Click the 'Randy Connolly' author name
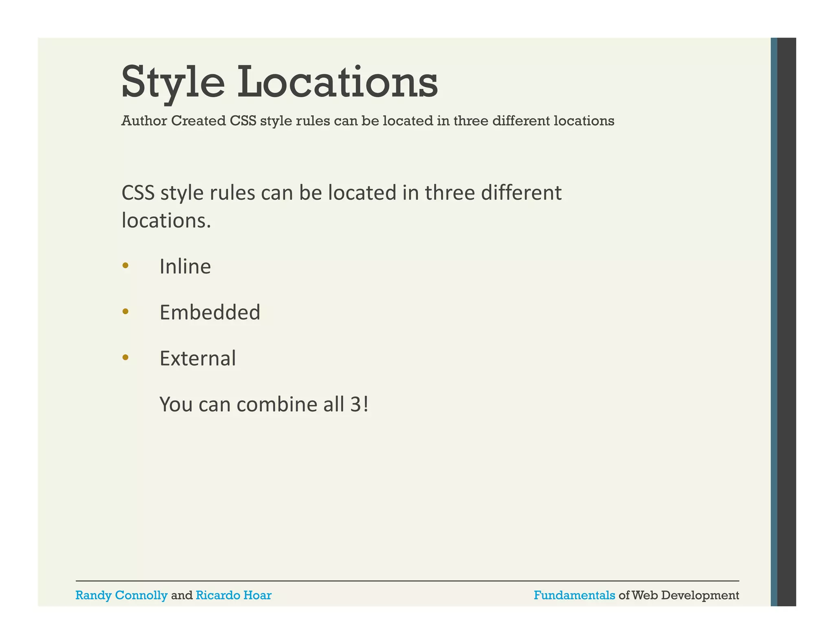This screenshot has height=644, width=834. coord(121,595)
